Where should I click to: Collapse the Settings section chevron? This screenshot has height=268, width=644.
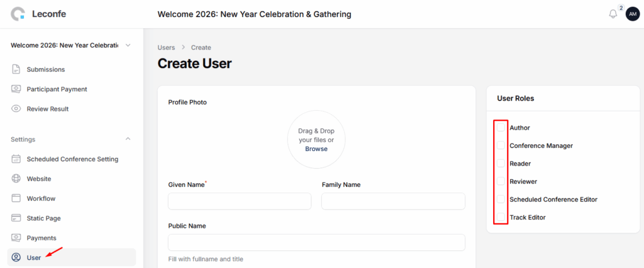(128, 139)
